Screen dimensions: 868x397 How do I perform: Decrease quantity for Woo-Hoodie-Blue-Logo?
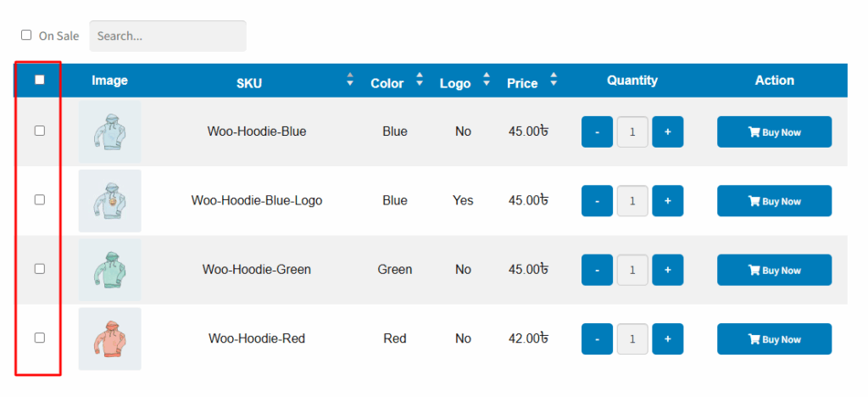click(597, 201)
